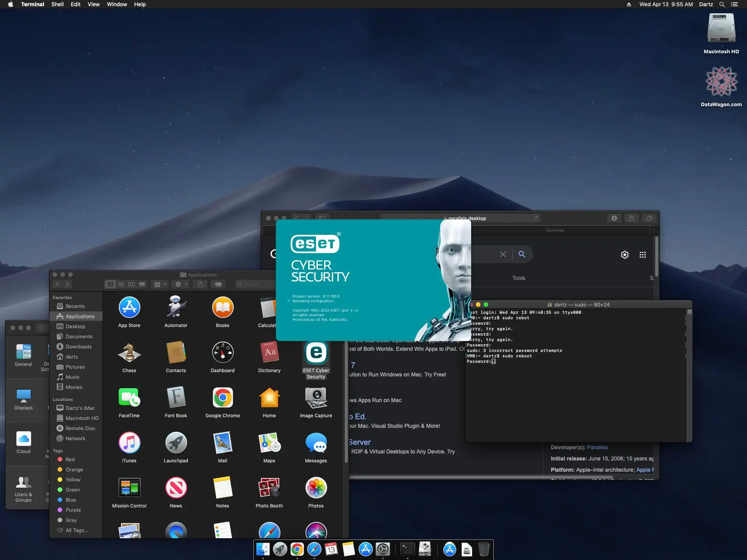Select the Purple tag in Finder sidebar
Screen dimensions: 747x560
coord(73,510)
